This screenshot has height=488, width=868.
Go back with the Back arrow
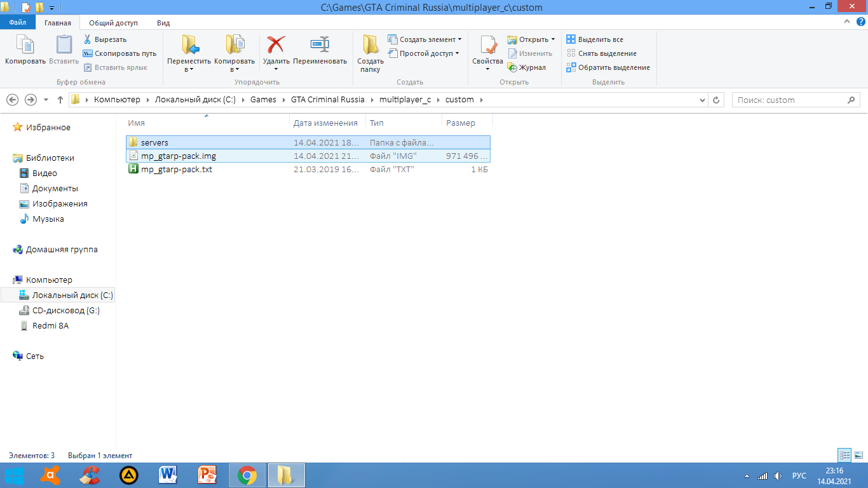point(12,100)
